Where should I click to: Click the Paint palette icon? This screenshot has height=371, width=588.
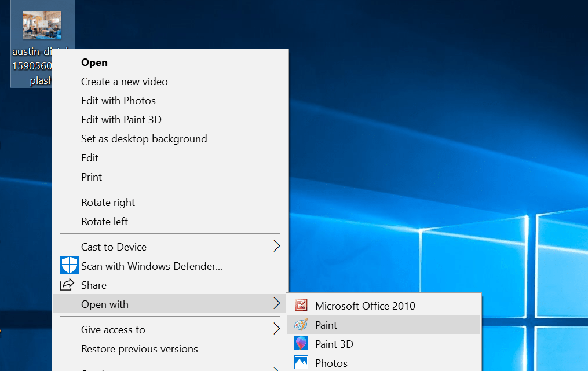tap(301, 325)
